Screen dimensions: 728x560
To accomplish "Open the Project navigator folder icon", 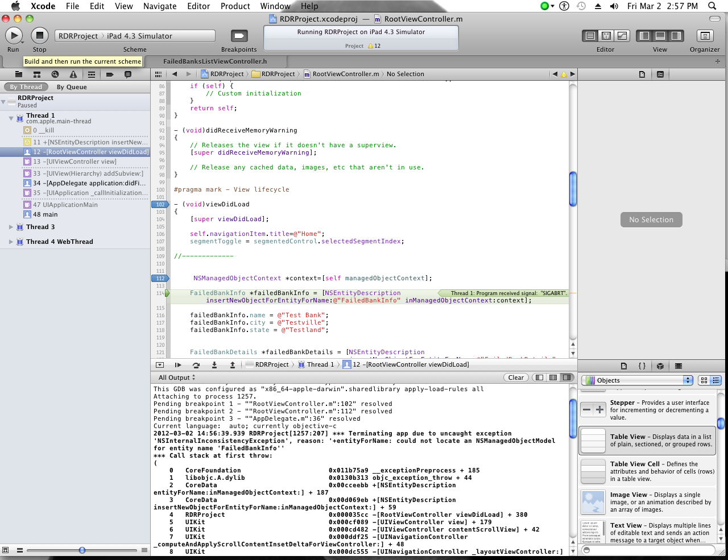I will [x=19, y=74].
